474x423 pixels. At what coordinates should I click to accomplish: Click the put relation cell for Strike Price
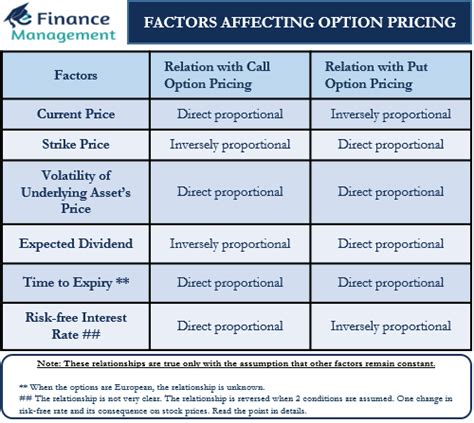pos(391,145)
